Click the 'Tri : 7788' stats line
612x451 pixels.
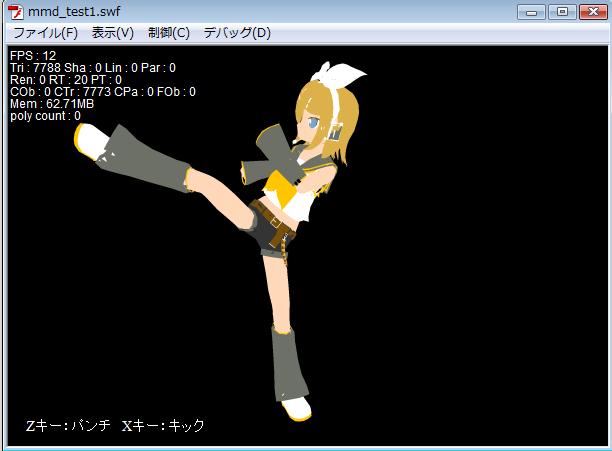(93, 67)
